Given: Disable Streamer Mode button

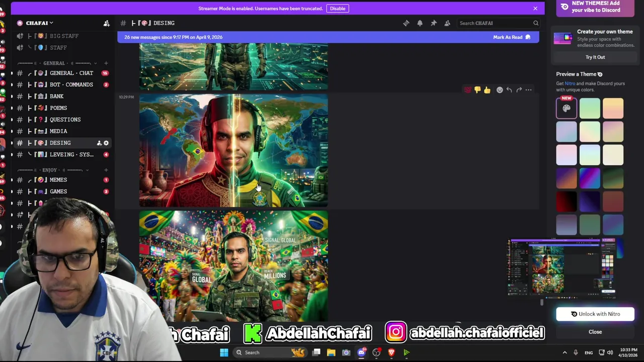Looking at the screenshot, I should click(338, 9).
